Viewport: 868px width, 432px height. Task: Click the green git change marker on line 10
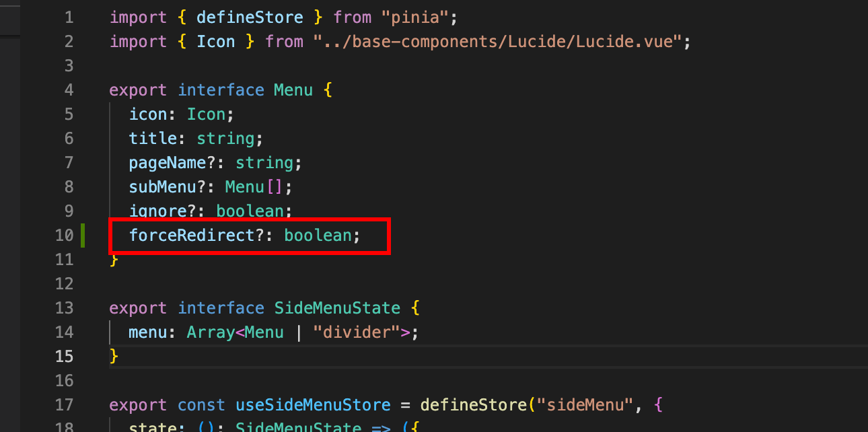82,236
